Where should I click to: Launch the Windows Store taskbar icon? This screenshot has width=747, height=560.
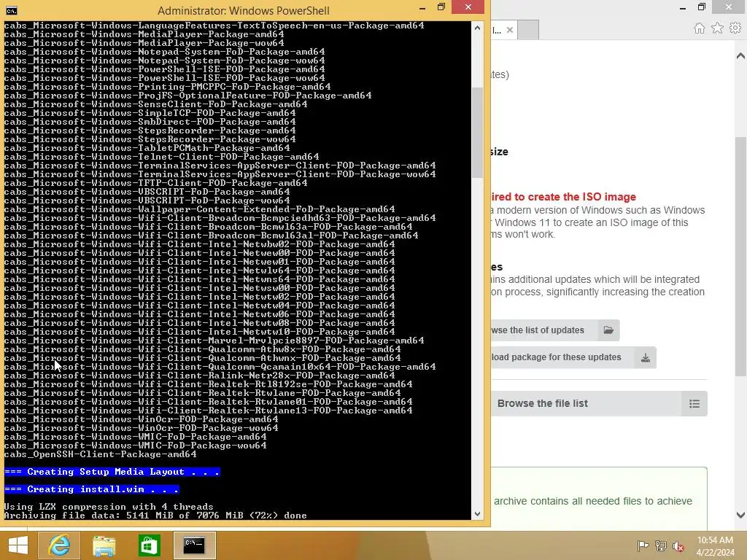click(x=149, y=545)
